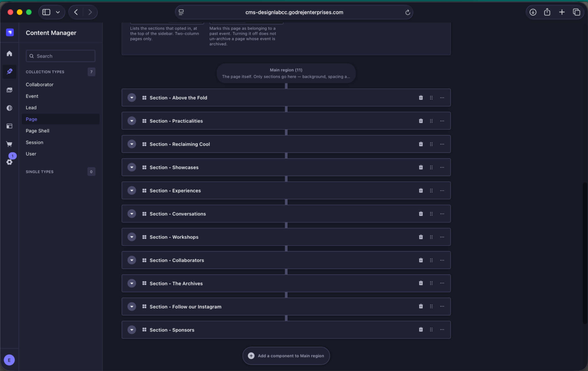Viewport: 588px width, 371px height.
Task: Toggle Safari sidebar button
Action: (46, 12)
